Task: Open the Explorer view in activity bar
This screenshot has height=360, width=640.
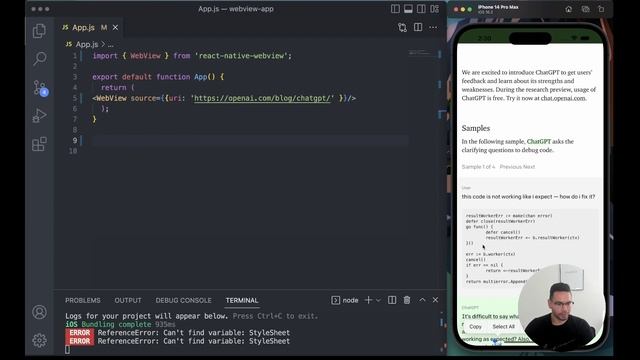Action: 39,31
